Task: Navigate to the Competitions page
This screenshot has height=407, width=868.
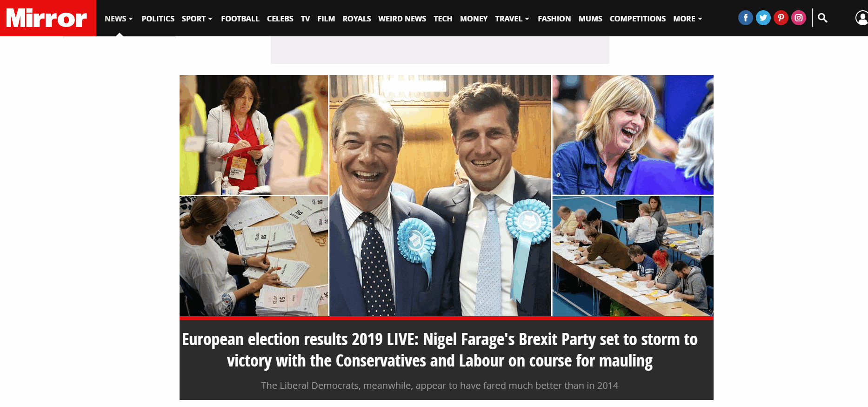Action: 637,19
